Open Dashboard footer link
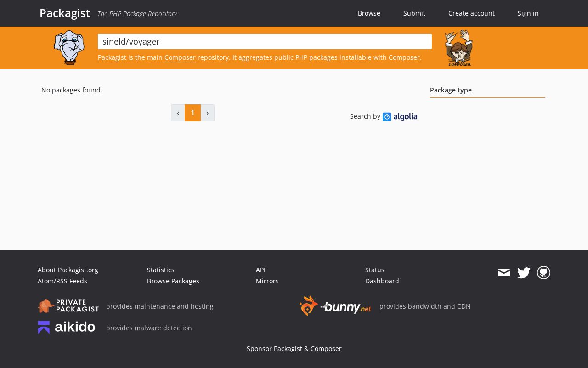The width and height of the screenshot is (588, 368). [382, 281]
